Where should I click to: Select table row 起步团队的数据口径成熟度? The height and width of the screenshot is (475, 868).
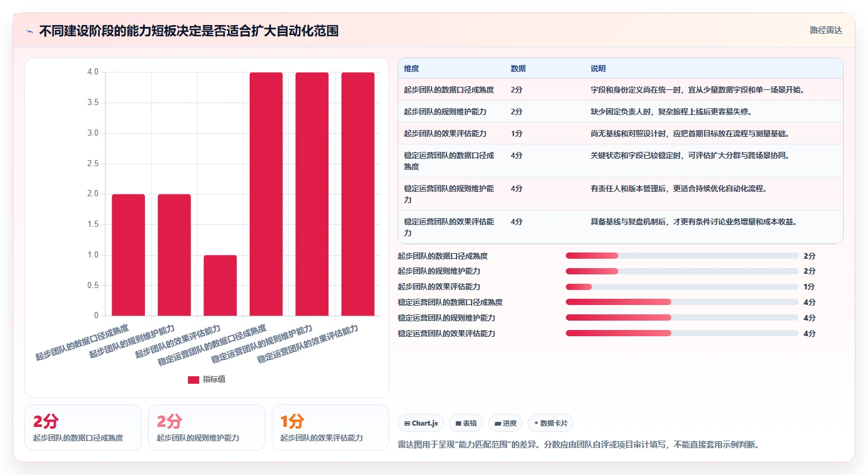point(620,90)
